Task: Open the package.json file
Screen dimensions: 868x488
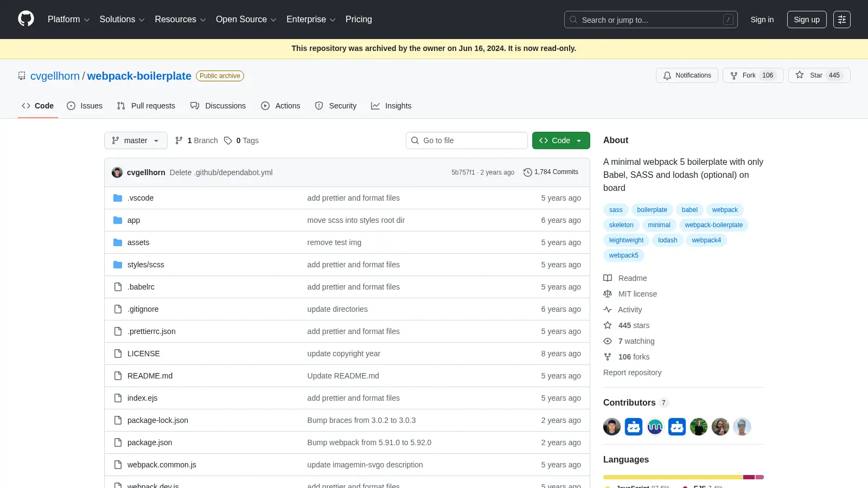Action: 150,442
